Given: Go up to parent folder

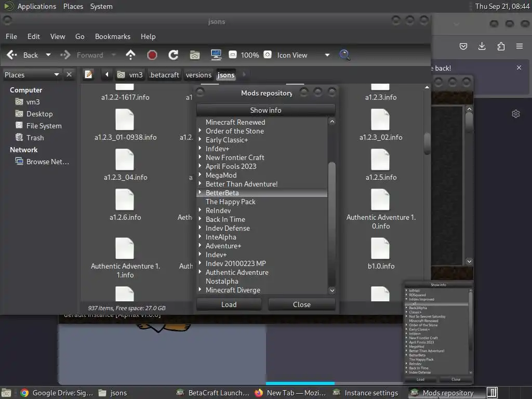Looking at the screenshot, I should click(130, 55).
